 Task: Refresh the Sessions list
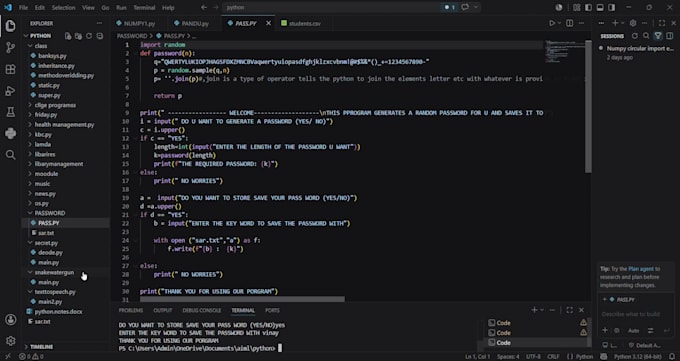634,36
